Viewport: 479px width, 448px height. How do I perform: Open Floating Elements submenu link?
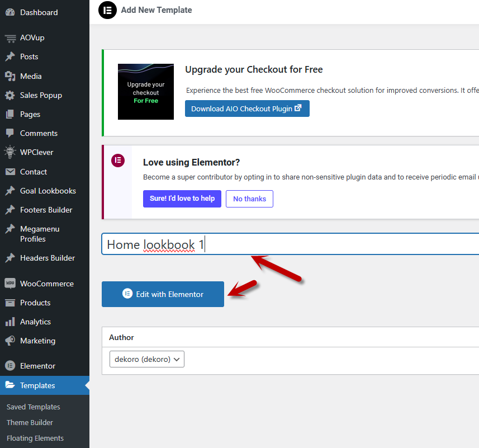(35, 438)
